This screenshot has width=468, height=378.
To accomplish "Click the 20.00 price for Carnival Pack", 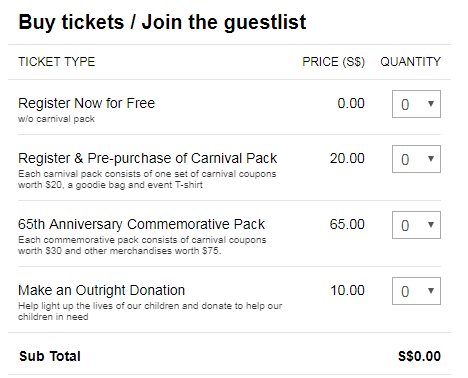I will pyautogui.click(x=347, y=158).
